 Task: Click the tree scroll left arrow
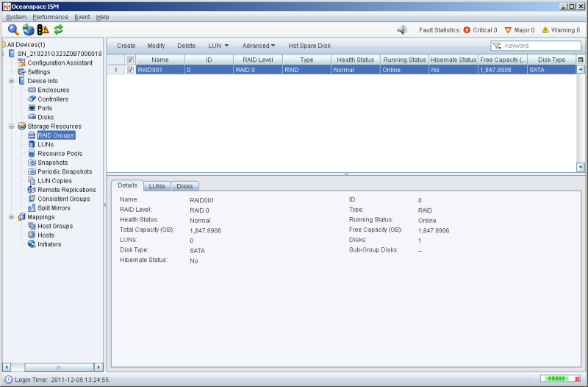tap(7, 367)
